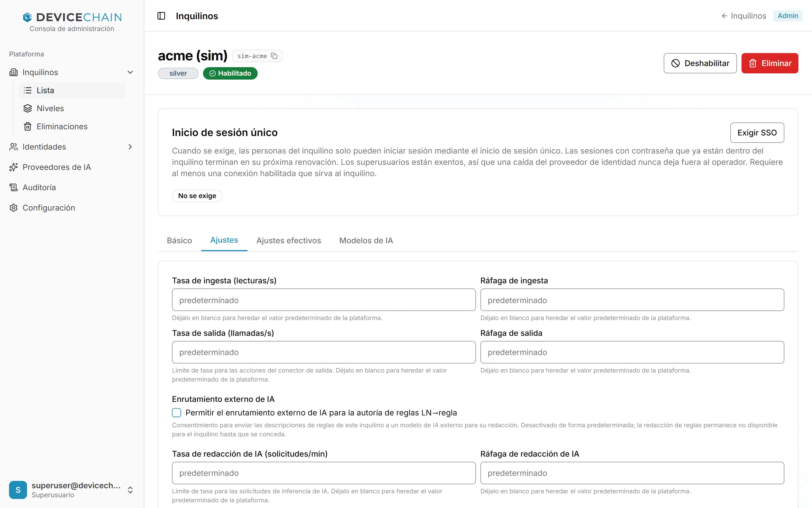Open Inquilinos building icon in sidebar
The image size is (812, 508).
coord(14,72)
